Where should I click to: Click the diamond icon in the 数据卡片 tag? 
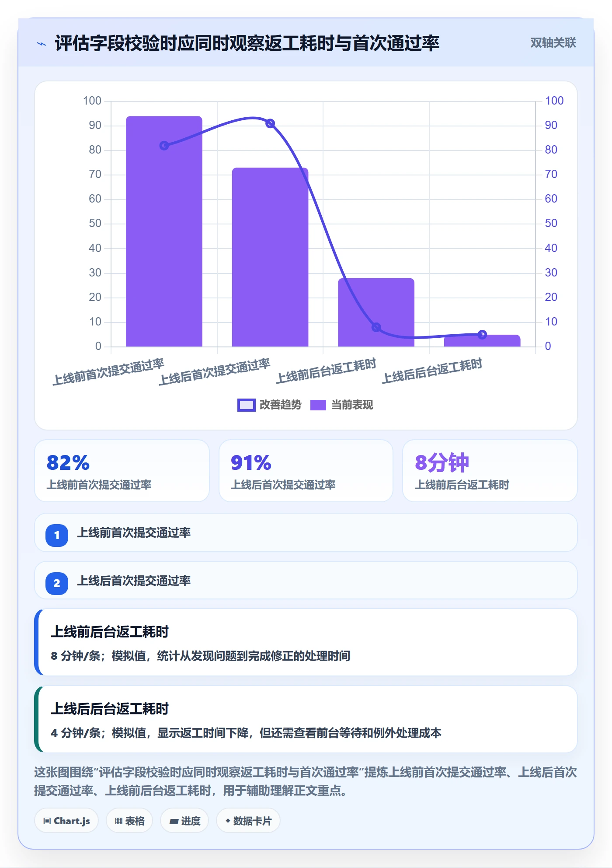point(228,821)
